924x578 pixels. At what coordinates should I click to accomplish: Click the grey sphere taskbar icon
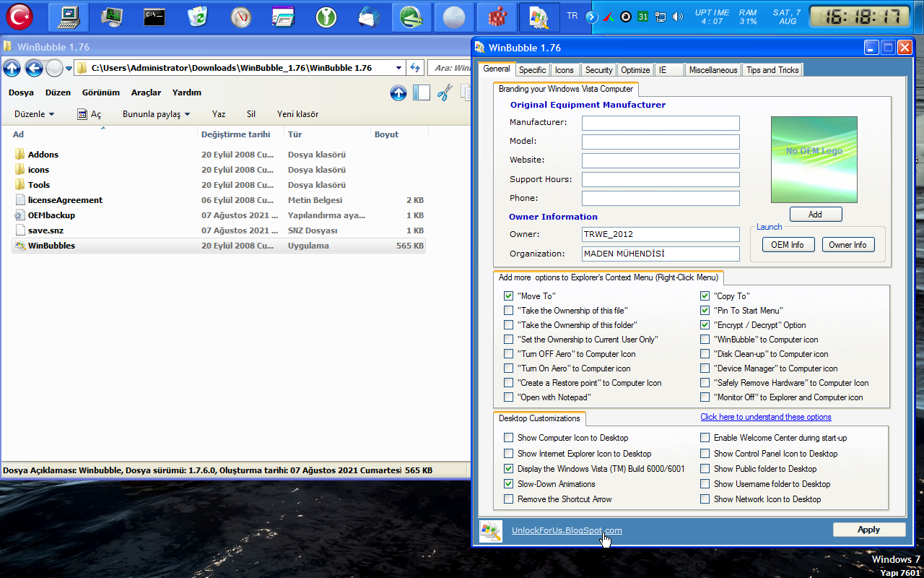[454, 17]
